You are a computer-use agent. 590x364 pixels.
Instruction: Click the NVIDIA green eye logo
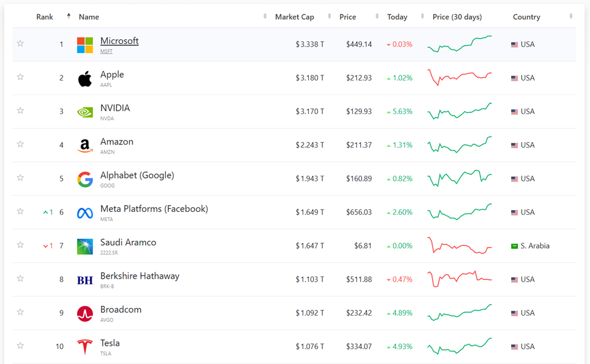pos(85,112)
